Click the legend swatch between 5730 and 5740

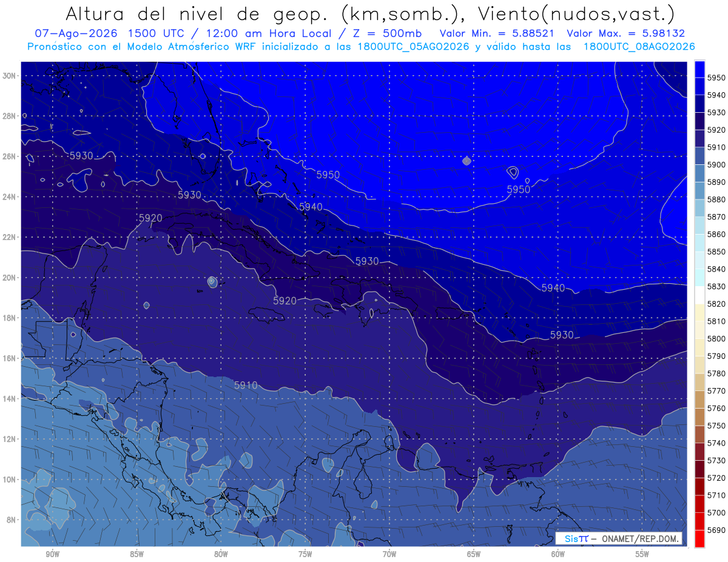pyautogui.click(x=699, y=452)
